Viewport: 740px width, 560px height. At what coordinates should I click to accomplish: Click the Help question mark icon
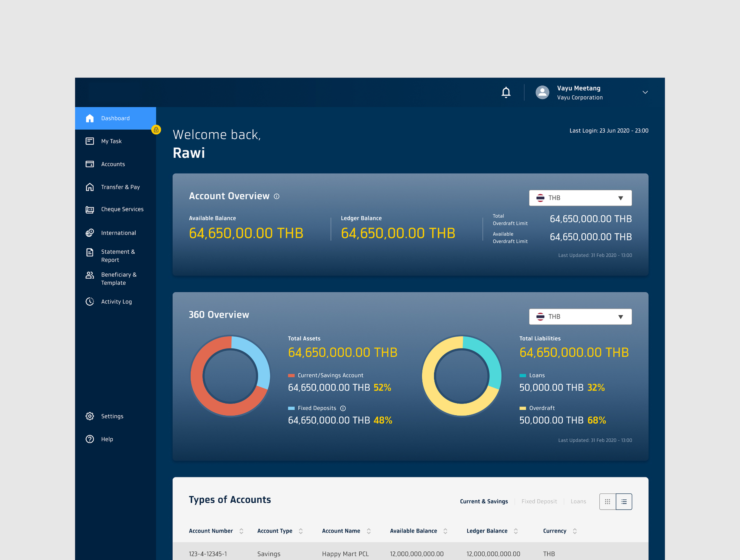(90, 439)
